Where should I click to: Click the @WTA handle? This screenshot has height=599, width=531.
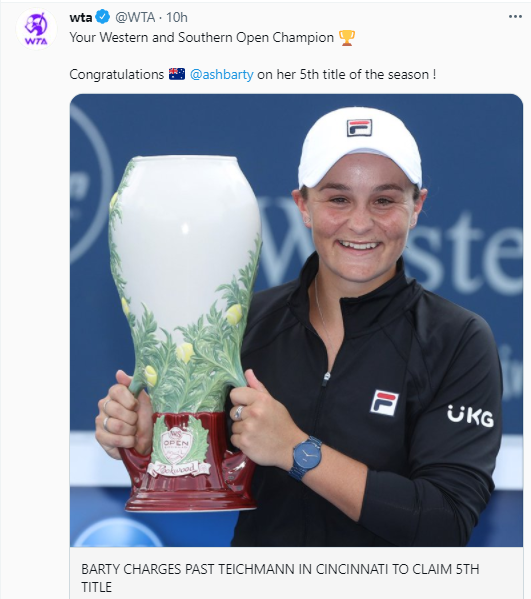135,17
